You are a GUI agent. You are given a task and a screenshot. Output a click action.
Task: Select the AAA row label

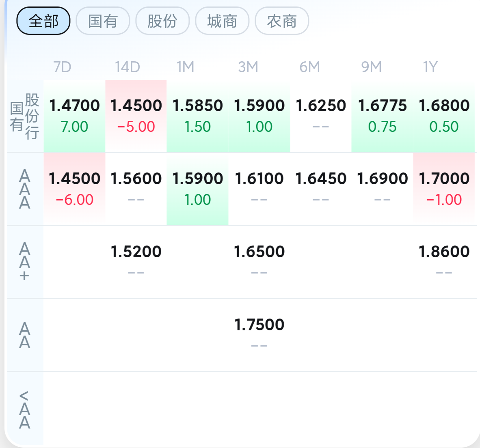[x=25, y=189]
